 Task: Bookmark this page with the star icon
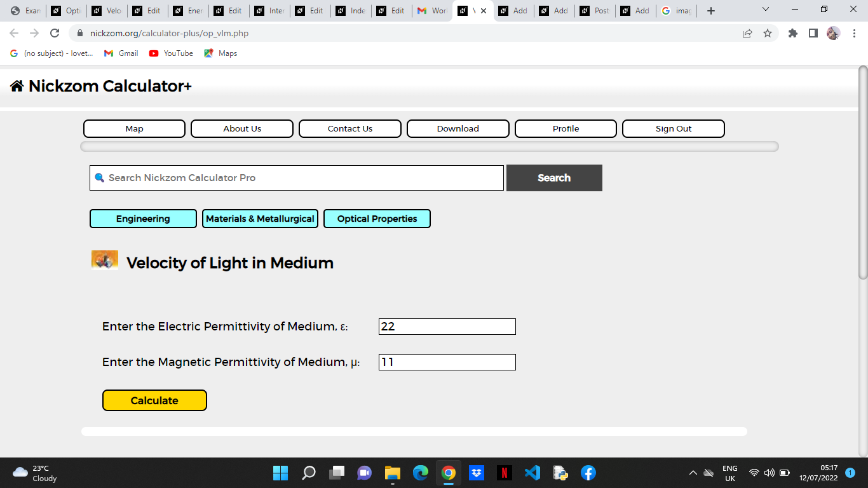pyautogui.click(x=768, y=33)
